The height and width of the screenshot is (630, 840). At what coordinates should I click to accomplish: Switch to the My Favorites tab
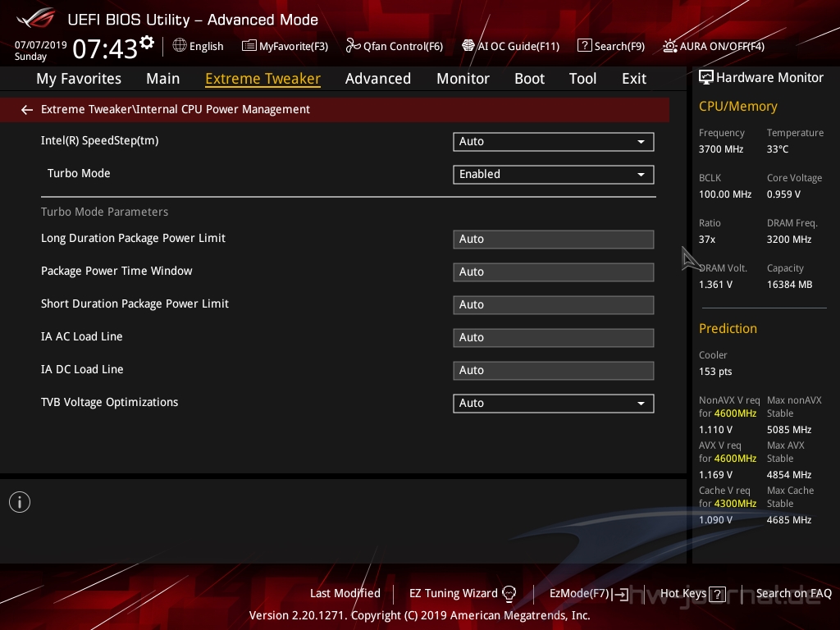tap(79, 78)
